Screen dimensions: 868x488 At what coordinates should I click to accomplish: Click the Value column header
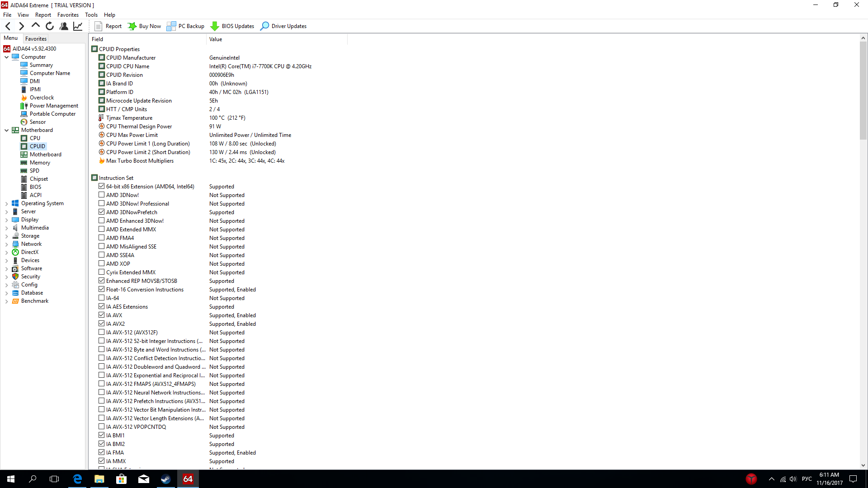[x=277, y=39]
